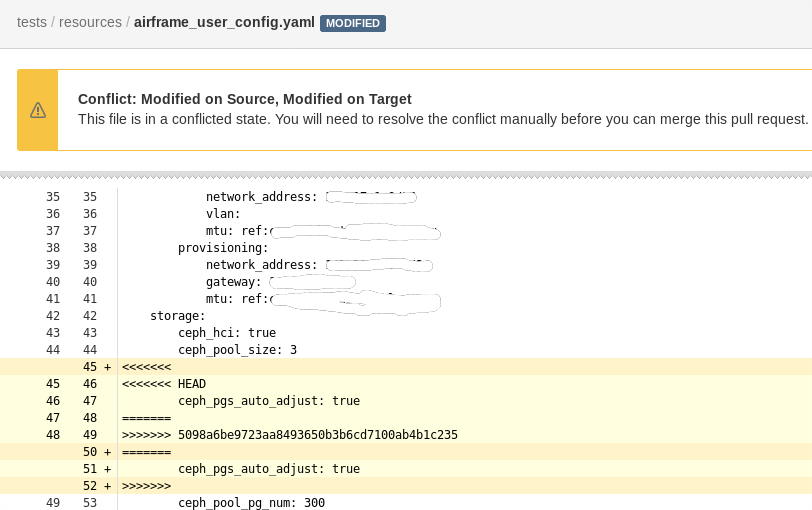Click the MODIFIED status badge
812x510 pixels.
click(x=353, y=23)
